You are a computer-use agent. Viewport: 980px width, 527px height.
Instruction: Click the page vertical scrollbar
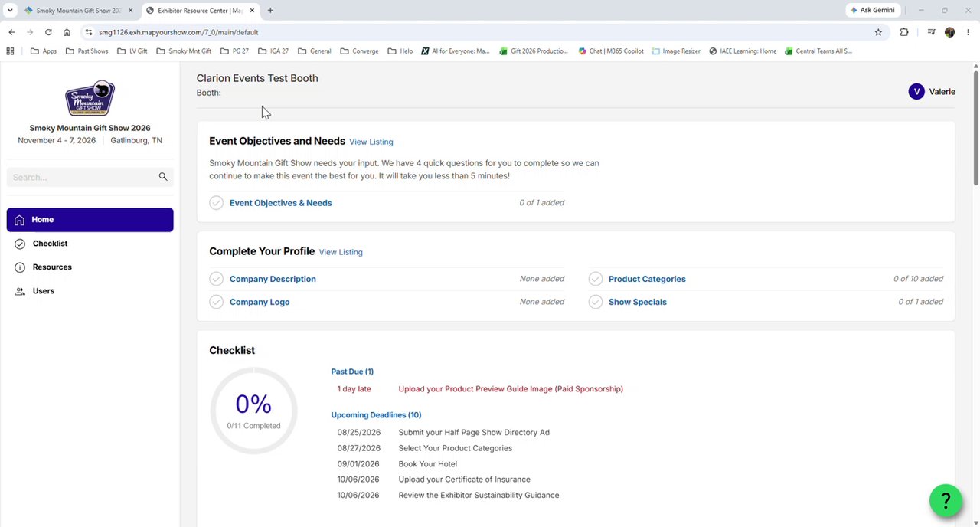pos(976,126)
